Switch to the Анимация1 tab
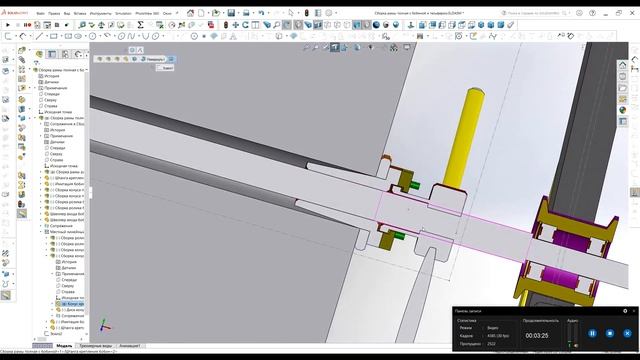This screenshot has height=360, width=640. point(129,346)
